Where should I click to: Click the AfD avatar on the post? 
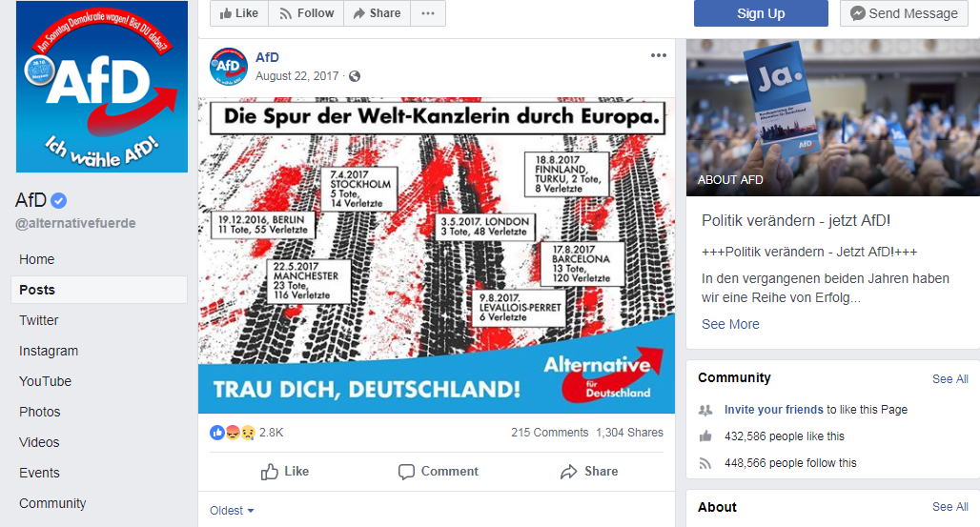[228, 67]
